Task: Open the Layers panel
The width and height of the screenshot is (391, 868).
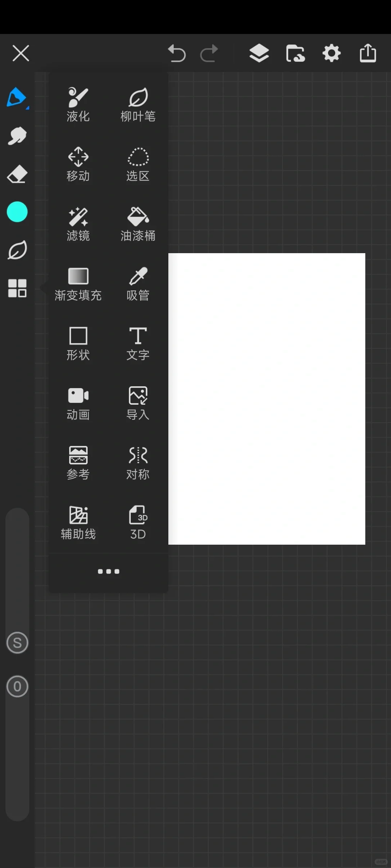Action: (259, 54)
